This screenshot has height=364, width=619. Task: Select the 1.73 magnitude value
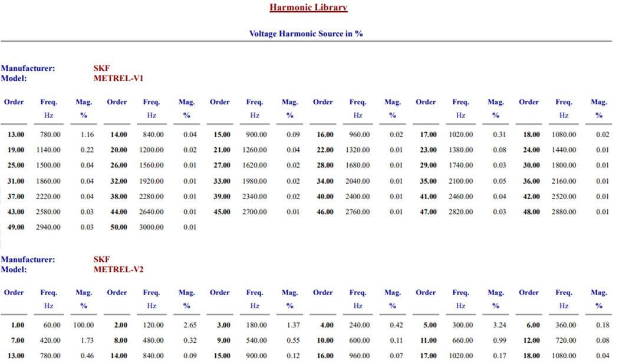87,340
